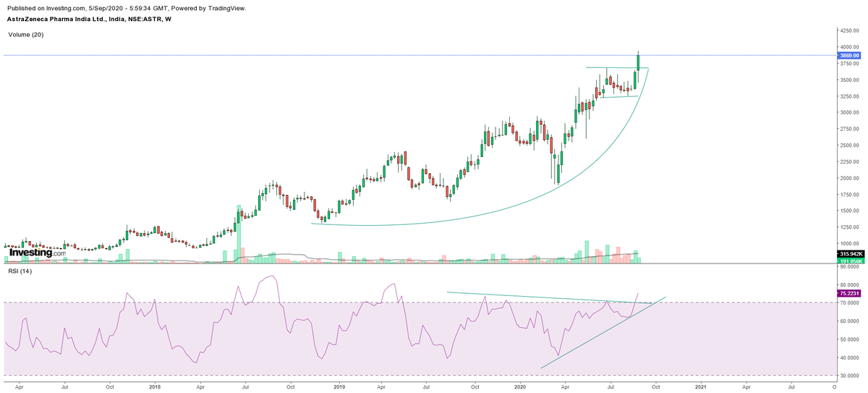Screen dimensions: 868x393
Task: Click the 4000.00 price axis value
Action: (x=849, y=47)
